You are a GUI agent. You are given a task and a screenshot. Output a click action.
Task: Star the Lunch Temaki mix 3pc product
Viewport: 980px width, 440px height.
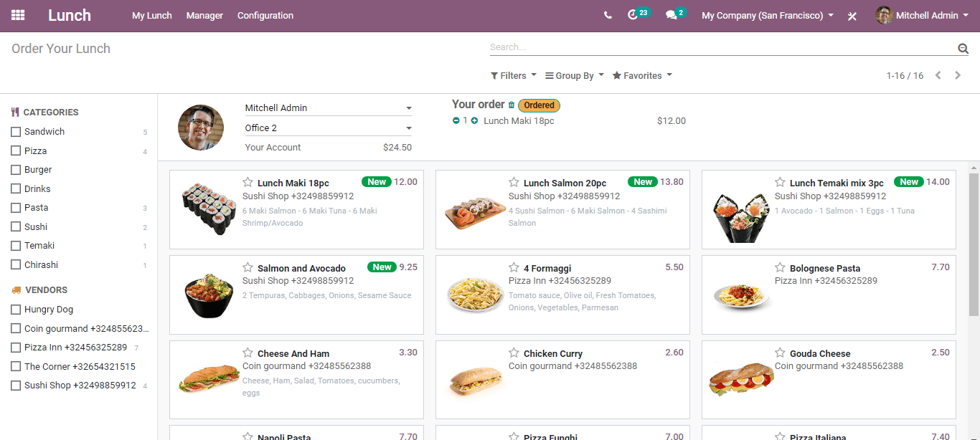click(780, 182)
